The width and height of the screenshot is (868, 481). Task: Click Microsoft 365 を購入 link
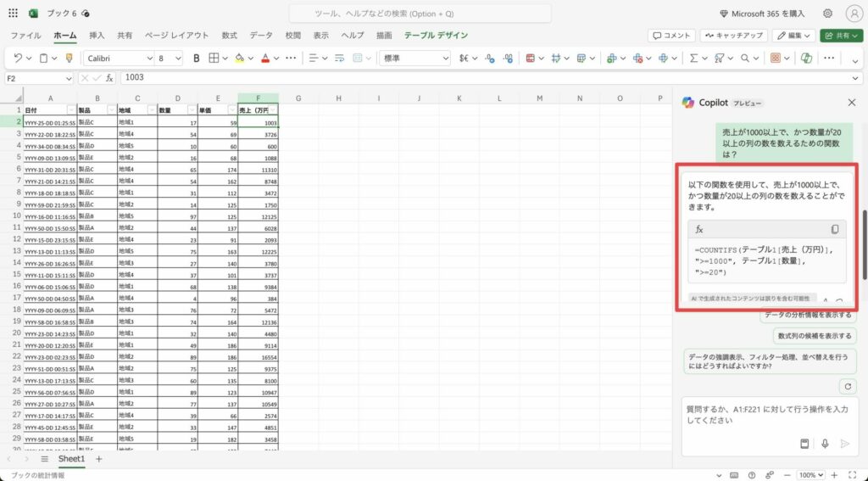(x=762, y=14)
